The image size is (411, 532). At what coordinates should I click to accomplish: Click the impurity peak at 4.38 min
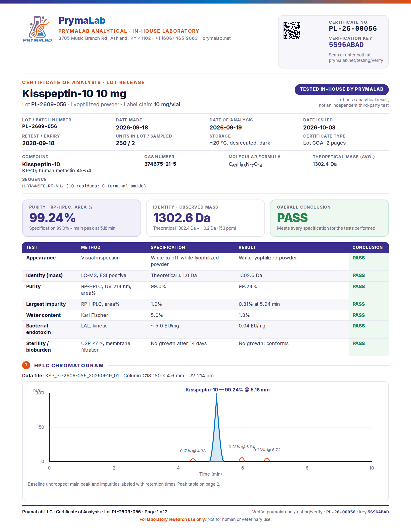[x=193, y=460]
